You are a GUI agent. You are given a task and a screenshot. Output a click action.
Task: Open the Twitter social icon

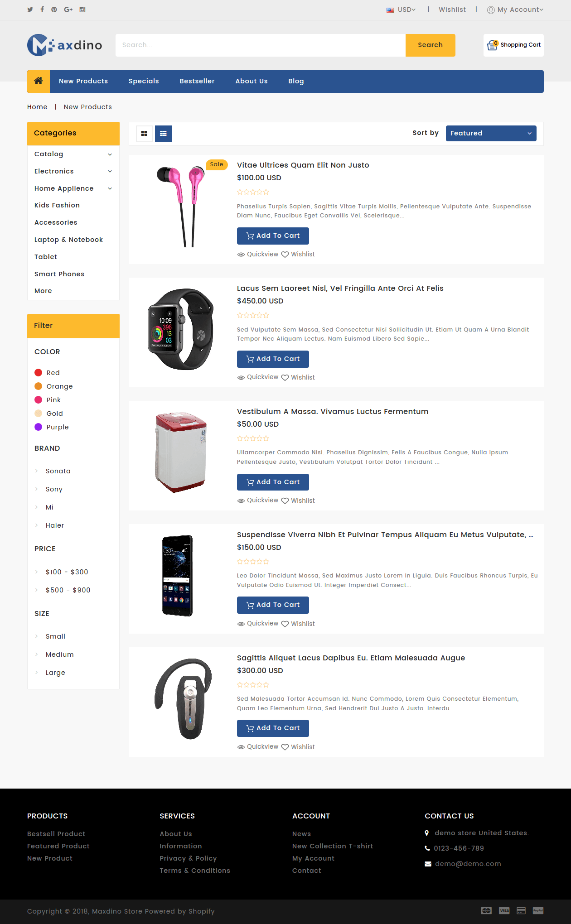[x=30, y=10]
